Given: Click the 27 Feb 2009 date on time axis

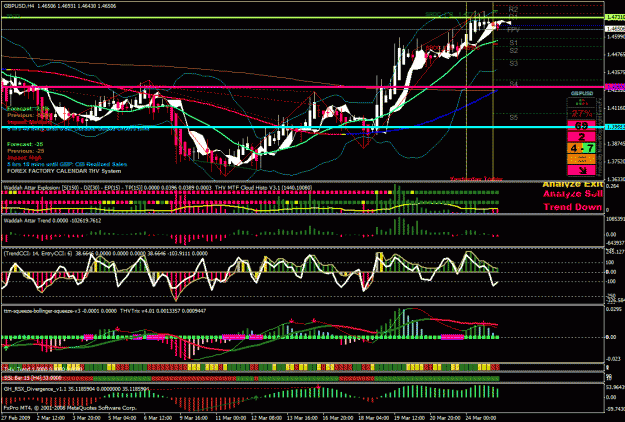Looking at the screenshot, I should pyautogui.click(x=17, y=418).
